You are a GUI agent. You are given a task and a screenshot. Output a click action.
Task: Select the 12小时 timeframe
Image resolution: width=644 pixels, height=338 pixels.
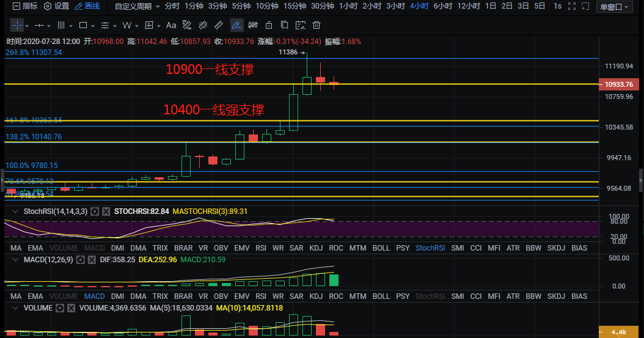[469, 6]
